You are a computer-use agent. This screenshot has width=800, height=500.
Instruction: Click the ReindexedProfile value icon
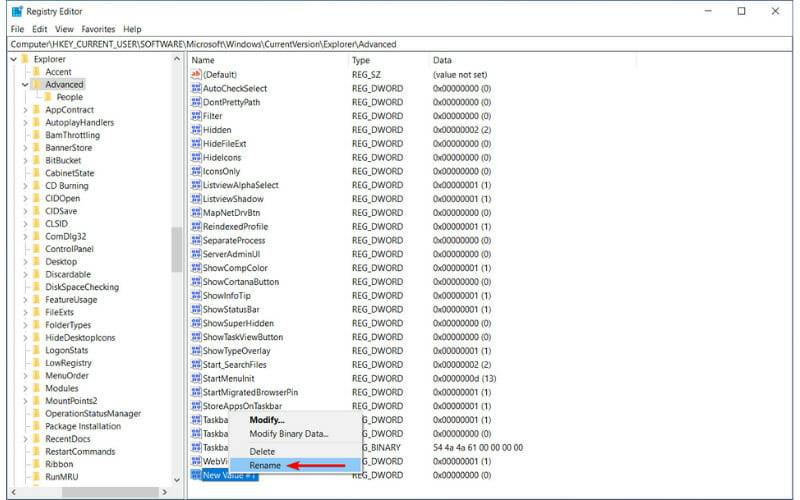pos(196,226)
